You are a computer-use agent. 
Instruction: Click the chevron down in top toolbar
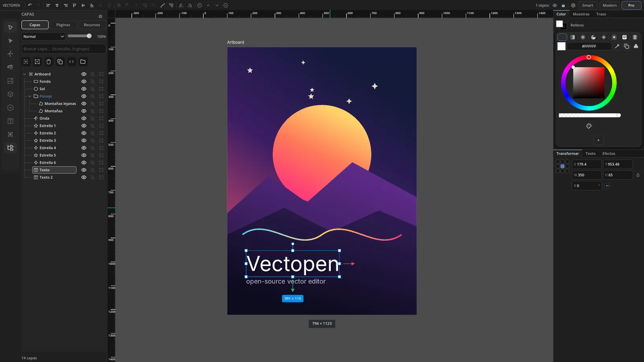click(217, 5)
